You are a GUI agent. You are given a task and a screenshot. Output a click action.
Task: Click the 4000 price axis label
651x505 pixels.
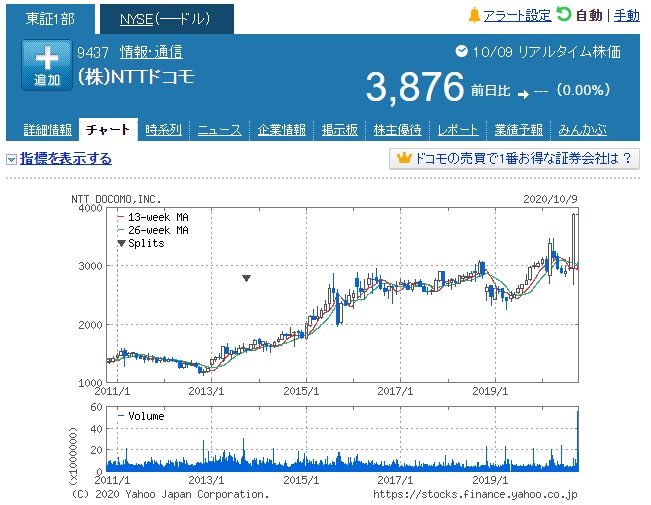[91, 208]
